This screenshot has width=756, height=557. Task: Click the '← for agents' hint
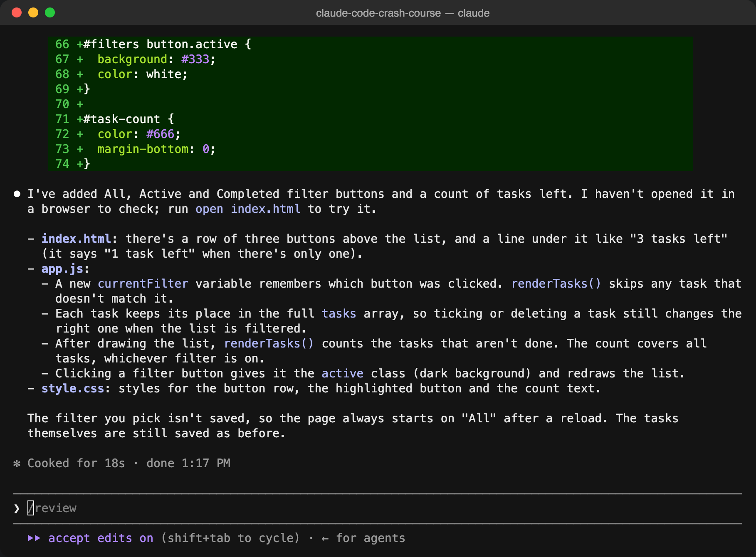click(x=363, y=538)
